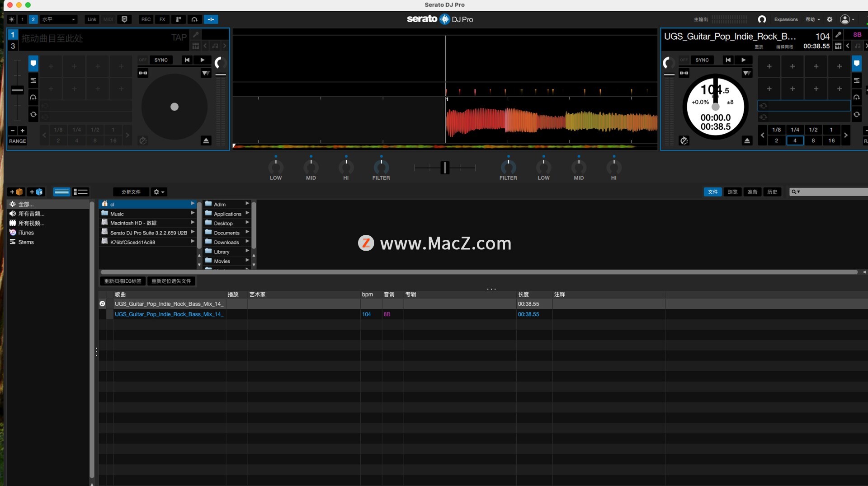Screen dimensions: 868x486
Task: Click the blue Play Together mode icon
Action: pos(211,19)
